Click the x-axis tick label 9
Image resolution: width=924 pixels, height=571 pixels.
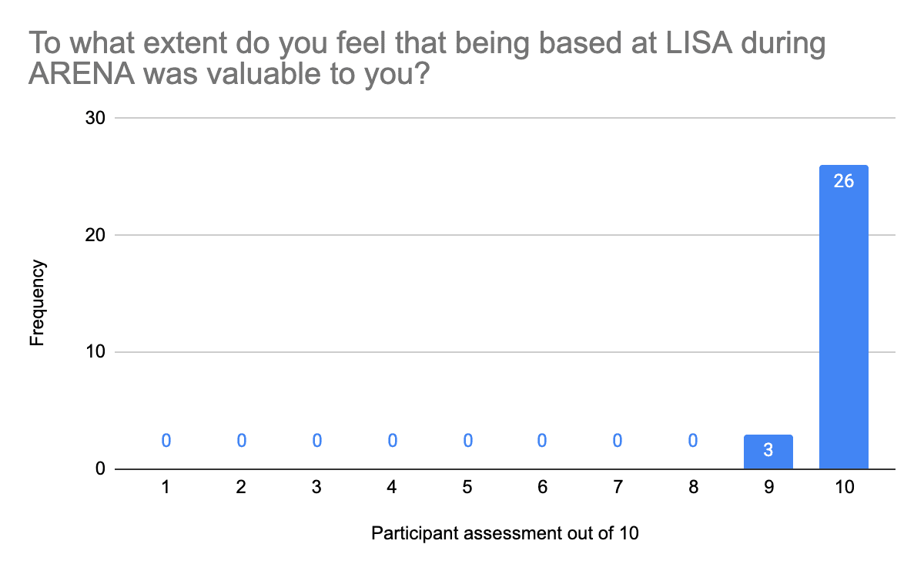[768, 487]
